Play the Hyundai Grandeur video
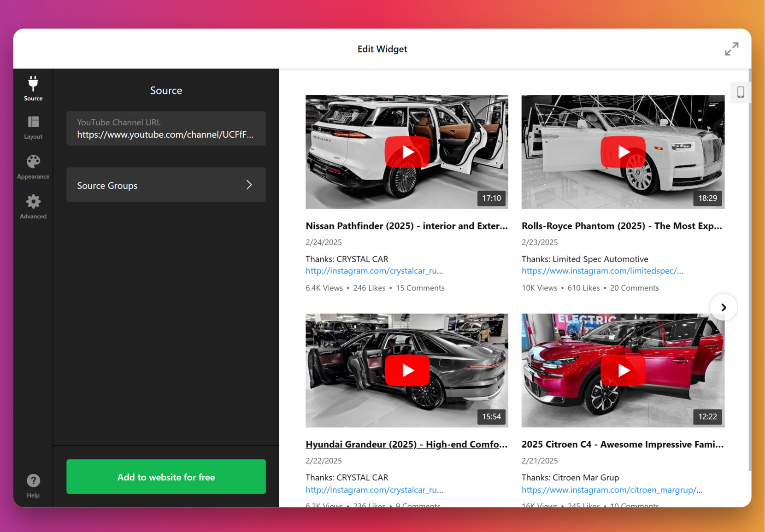765x532 pixels. [x=407, y=370]
